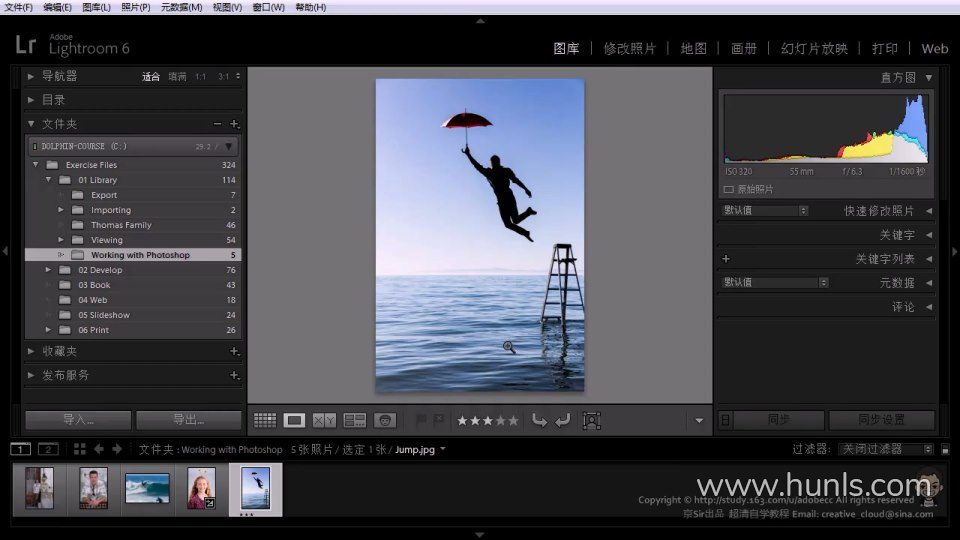Click the rotate counterclockwise arrow icon

[539, 421]
